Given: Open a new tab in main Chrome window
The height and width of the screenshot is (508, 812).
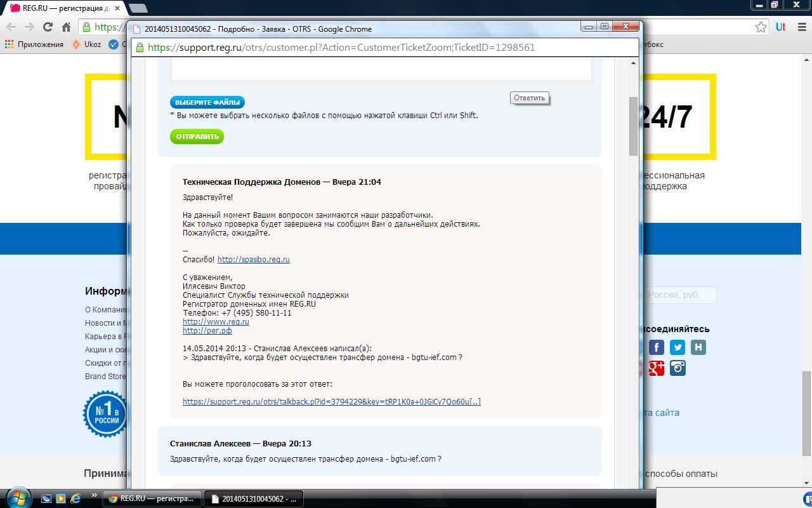Looking at the screenshot, I should [138, 8].
